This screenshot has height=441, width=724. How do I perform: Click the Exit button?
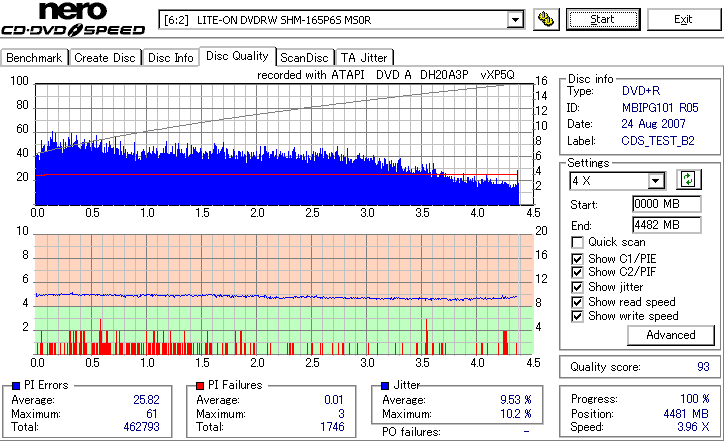[x=683, y=19]
